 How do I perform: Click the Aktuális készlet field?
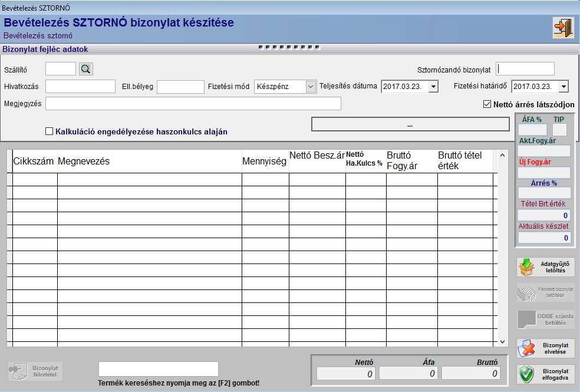pos(544,238)
